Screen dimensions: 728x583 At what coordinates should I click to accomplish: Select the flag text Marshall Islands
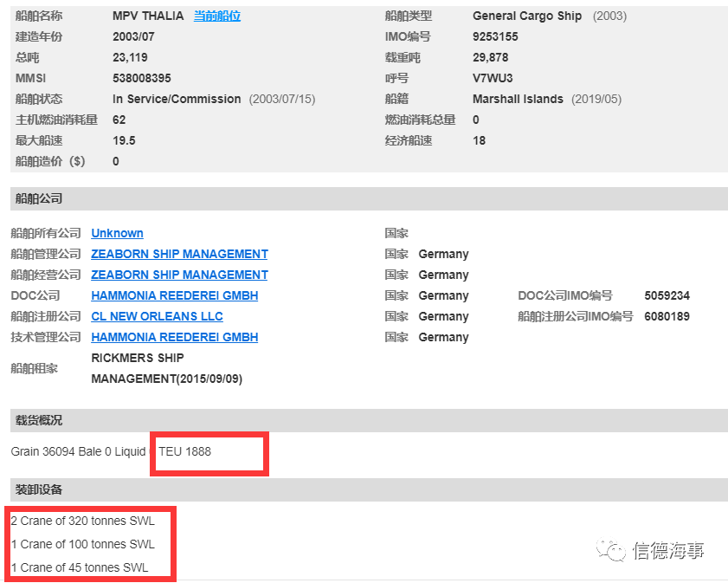click(518, 99)
